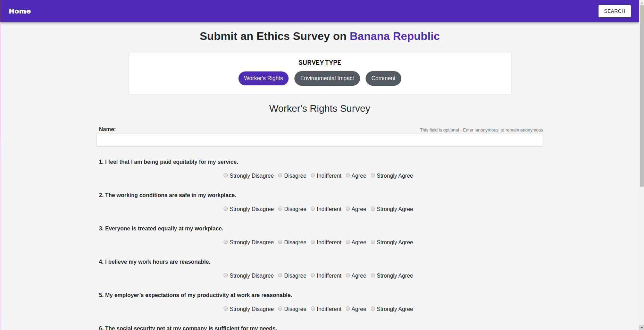644x330 pixels.
Task: Focus the Name input field
Action: click(320, 140)
